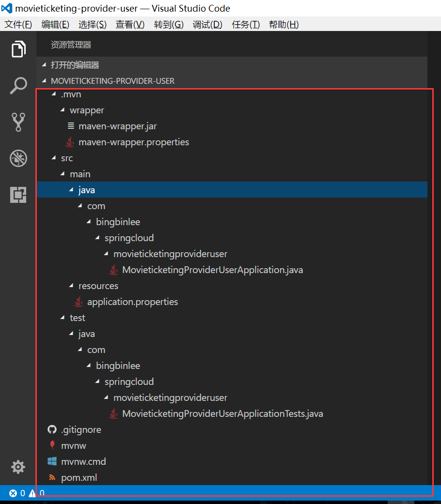This screenshot has height=504, width=441.
Task: Collapse the test folder arrow
Action: click(63, 318)
